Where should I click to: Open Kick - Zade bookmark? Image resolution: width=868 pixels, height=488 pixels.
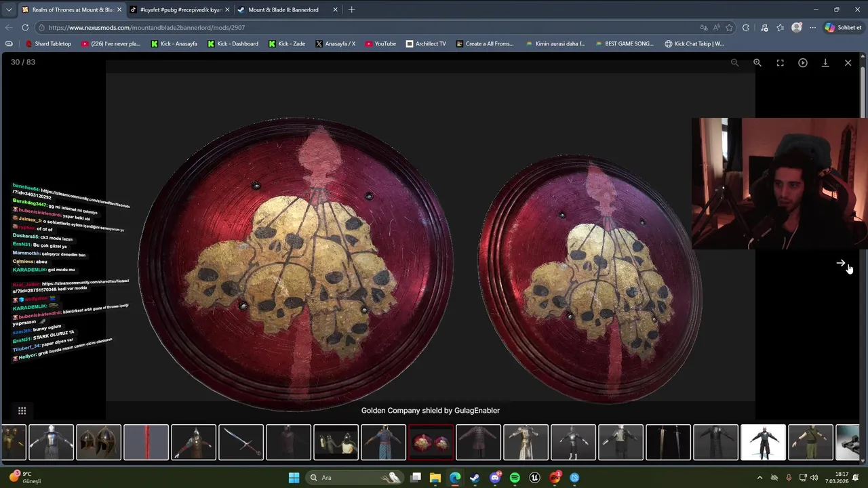point(287,44)
